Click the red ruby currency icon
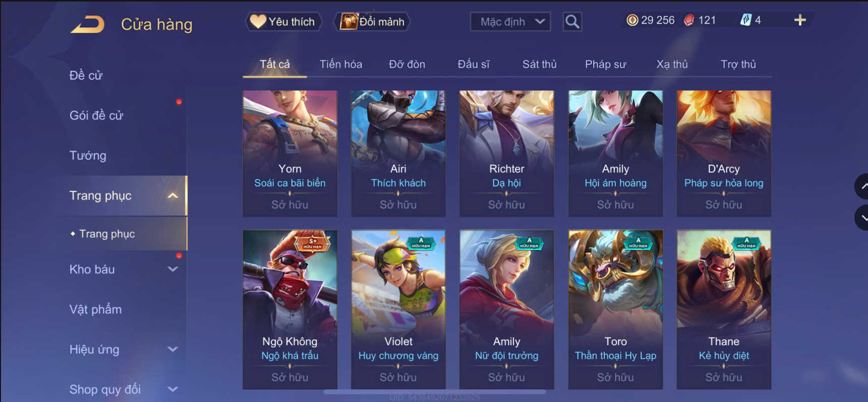The image size is (868, 402). (689, 20)
